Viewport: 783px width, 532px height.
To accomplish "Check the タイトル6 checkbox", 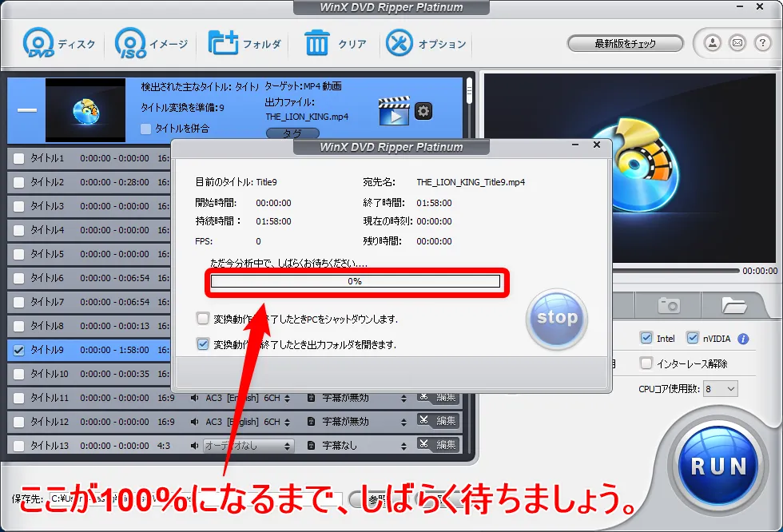I will pos(18,279).
